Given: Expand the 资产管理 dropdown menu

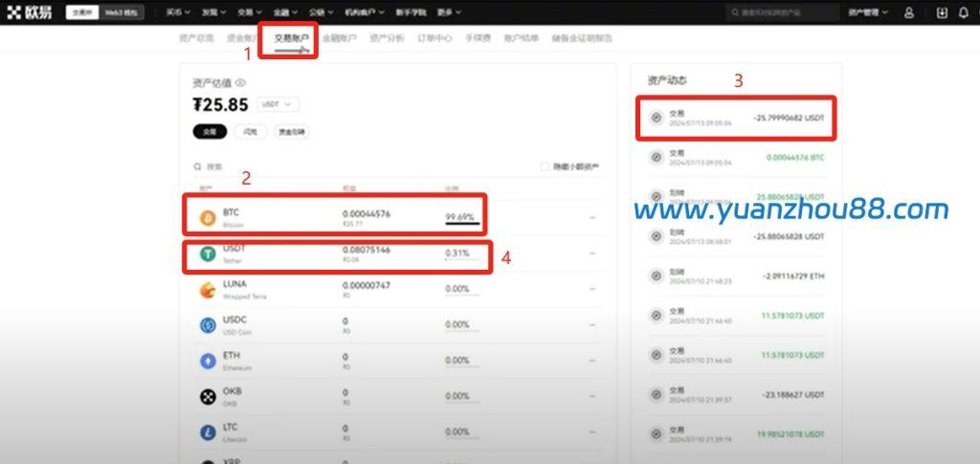Looking at the screenshot, I should (x=867, y=12).
